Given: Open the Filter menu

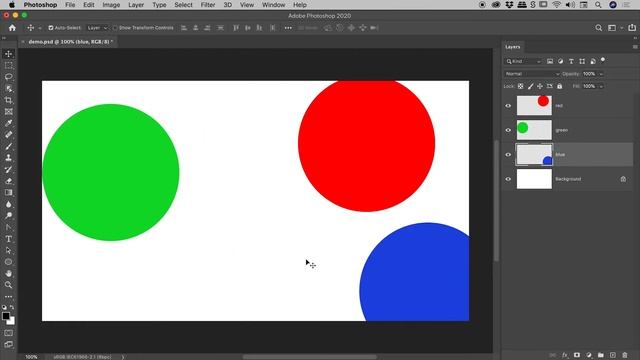Looking at the screenshot, I should (x=208, y=5).
